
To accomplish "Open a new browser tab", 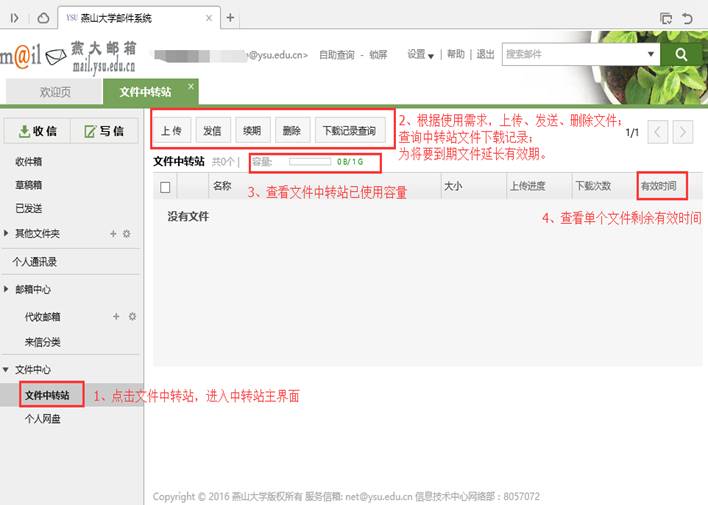I will [x=230, y=18].
